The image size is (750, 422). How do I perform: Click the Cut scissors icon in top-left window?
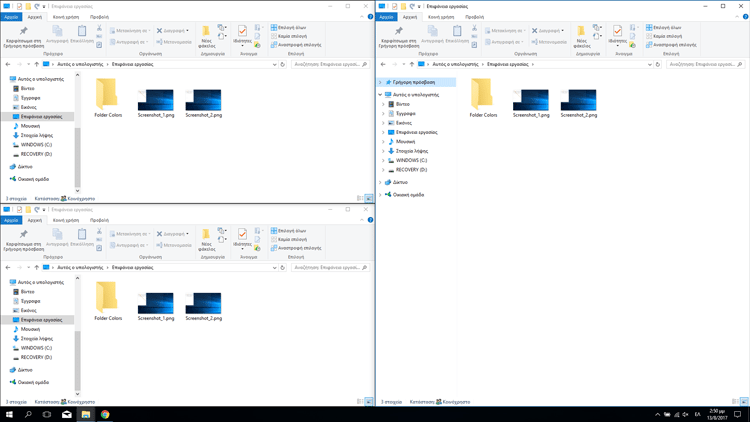tap(99, 28)
